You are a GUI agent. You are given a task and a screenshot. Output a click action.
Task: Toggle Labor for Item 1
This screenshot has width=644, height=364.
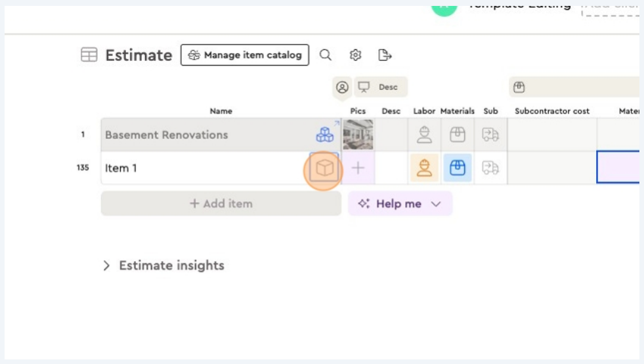[425, 169]
